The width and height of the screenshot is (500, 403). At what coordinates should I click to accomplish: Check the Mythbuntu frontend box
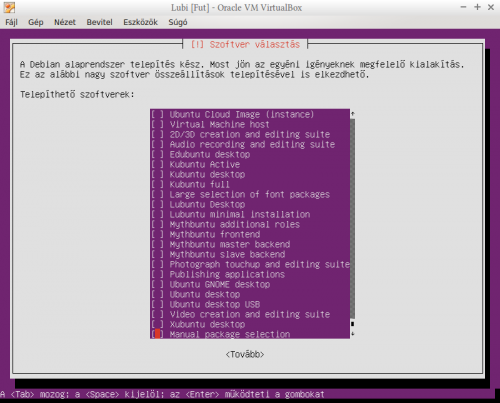point(157,234)
